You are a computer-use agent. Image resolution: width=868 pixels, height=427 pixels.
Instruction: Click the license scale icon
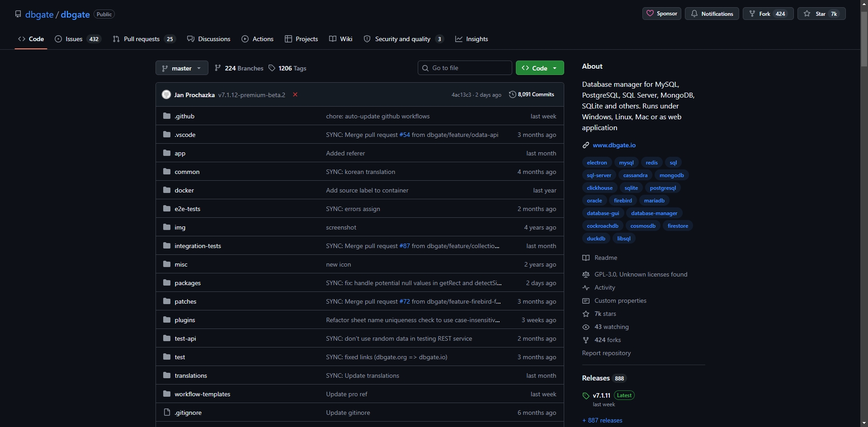click(586, 274)
